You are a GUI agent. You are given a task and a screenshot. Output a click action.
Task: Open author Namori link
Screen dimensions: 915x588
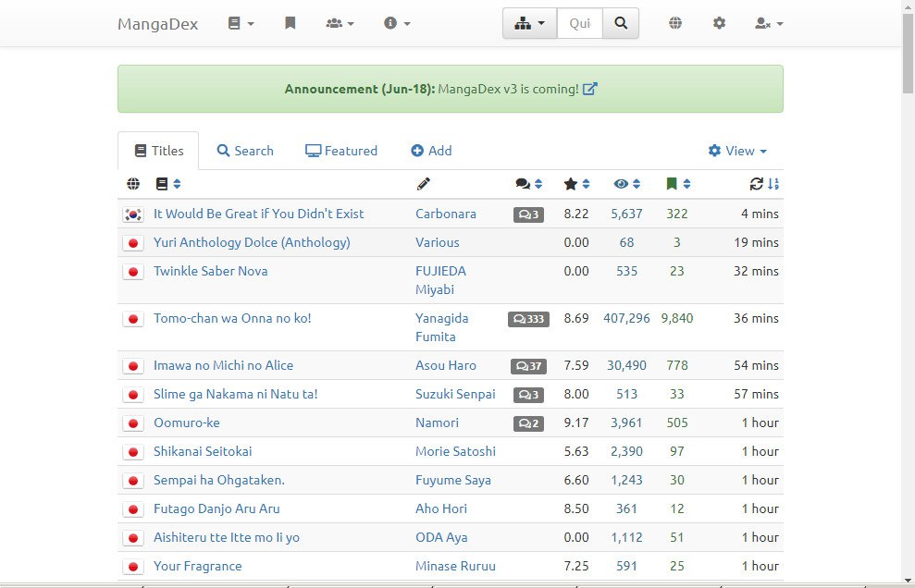(x=437, y=423)
